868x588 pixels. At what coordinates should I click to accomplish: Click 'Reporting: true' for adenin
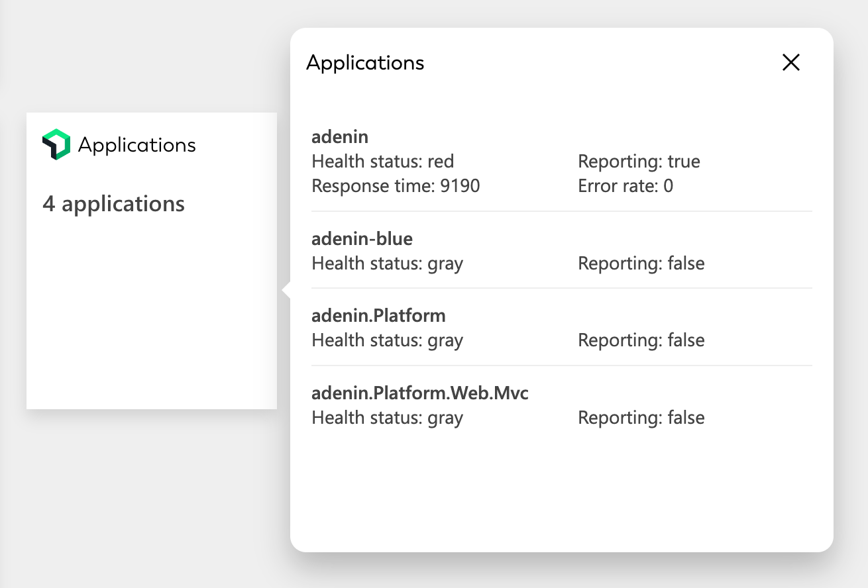click(x=639, y=162)
